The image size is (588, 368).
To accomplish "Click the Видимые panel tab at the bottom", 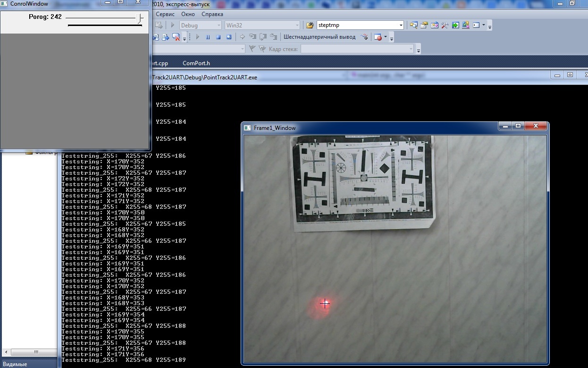I will (16, 364).
